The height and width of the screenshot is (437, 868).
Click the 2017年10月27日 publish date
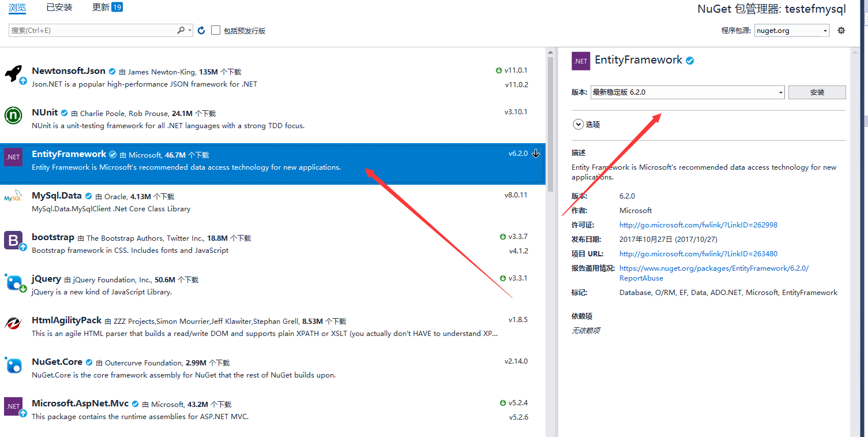coord(668,240)
